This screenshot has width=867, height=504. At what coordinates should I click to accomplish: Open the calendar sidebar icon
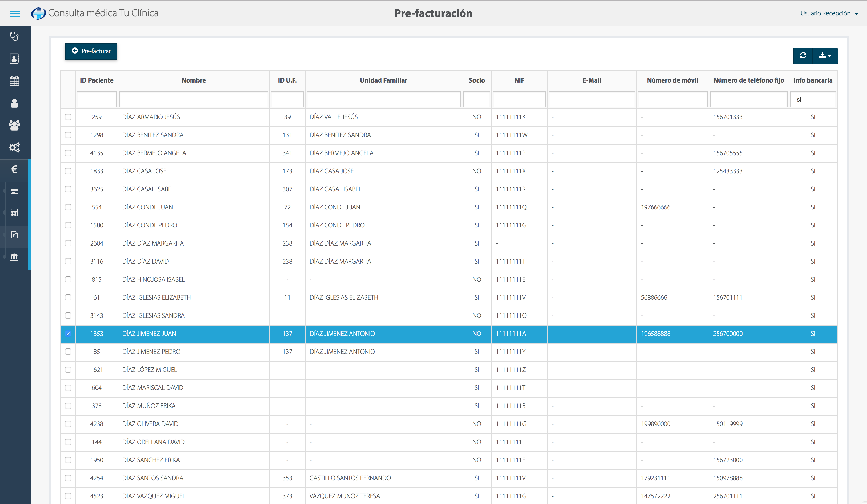(x=14, y=81)
